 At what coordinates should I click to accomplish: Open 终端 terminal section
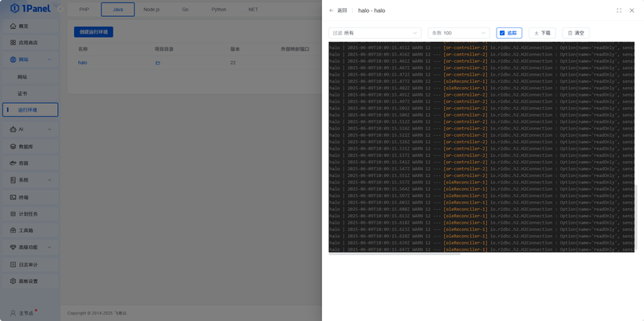(x=31, y=197)
